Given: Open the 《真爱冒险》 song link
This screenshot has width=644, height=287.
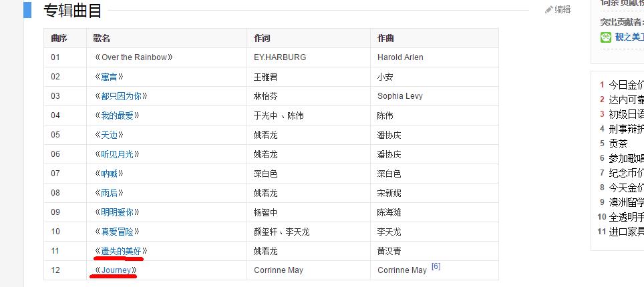Looking at the screenshot, I should point(116,232).
